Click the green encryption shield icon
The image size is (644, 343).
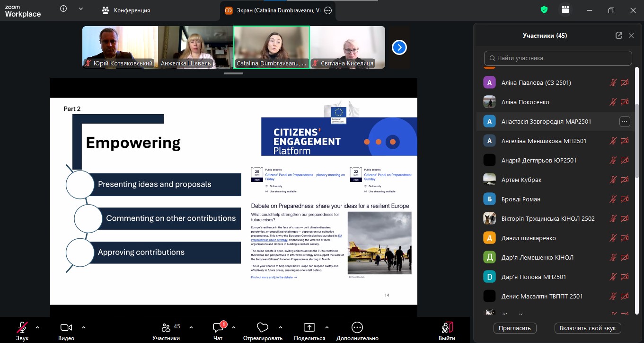[544, 10]
